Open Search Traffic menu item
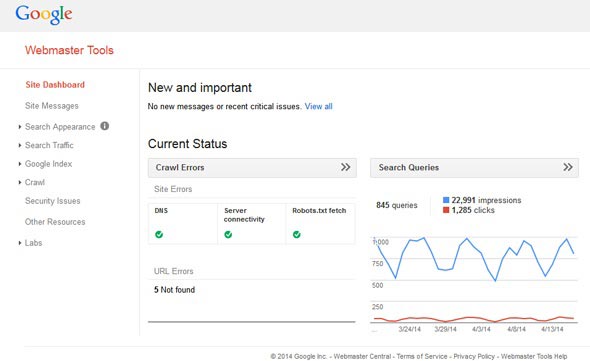The image size is (590, 361). click(49, 145)
